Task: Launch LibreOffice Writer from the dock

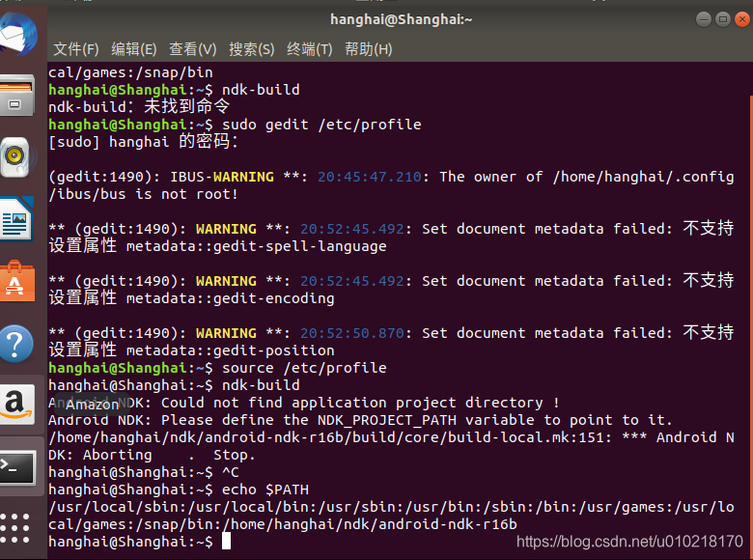Action: 16,218
